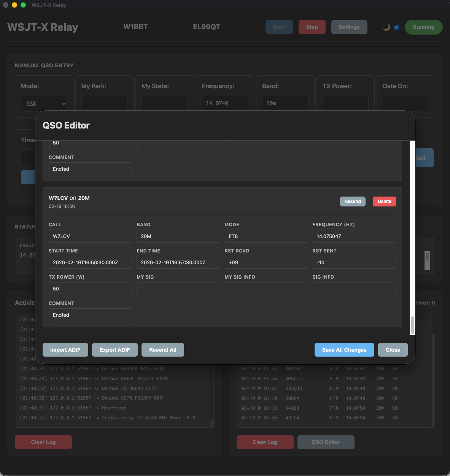
Task: Open the Mode dropdown showing SSB
Action: pos(44,103)
